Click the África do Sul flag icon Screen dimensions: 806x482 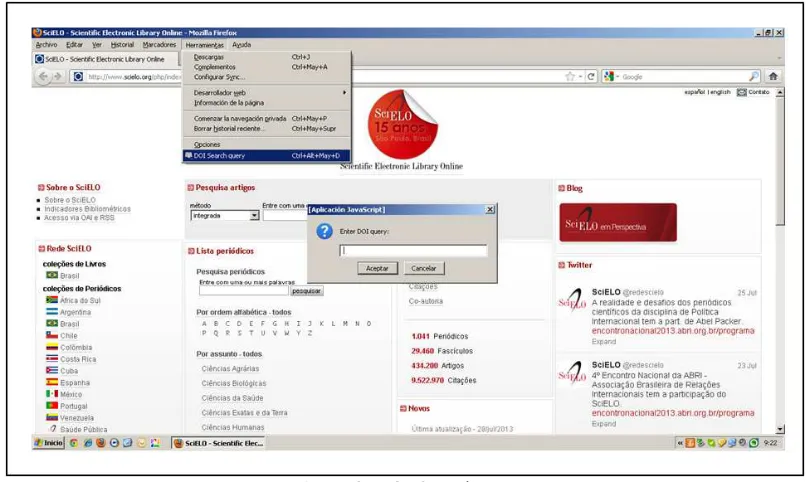[x=52, y=300]
